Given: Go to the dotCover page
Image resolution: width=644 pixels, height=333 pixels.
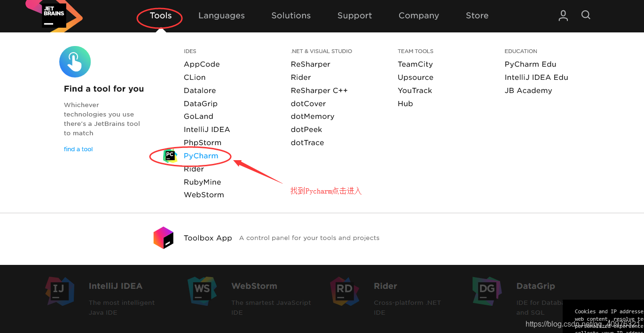Looking at the screenshot, I should (x=308, y=104).
